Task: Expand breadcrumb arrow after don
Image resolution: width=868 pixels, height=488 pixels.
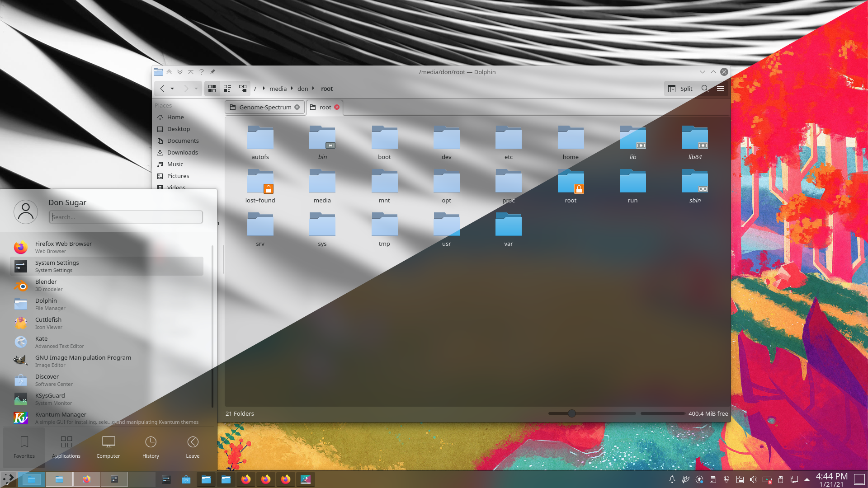Action: pos(313,89)
